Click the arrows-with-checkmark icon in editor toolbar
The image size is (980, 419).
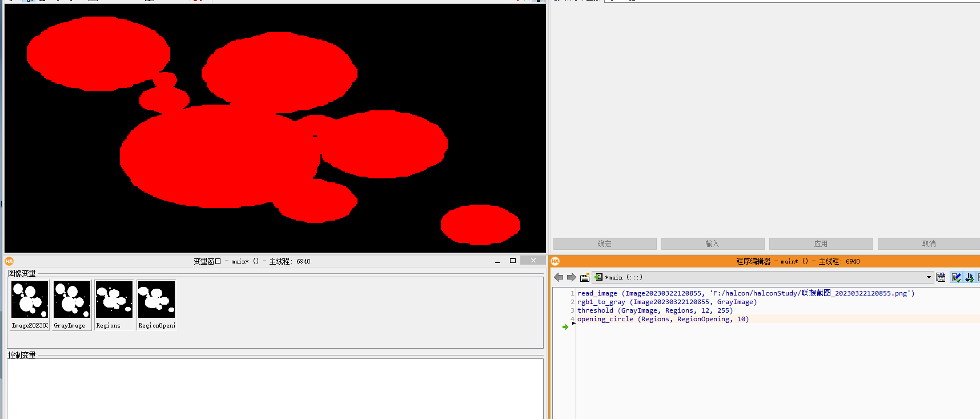[x=969, y=277]
